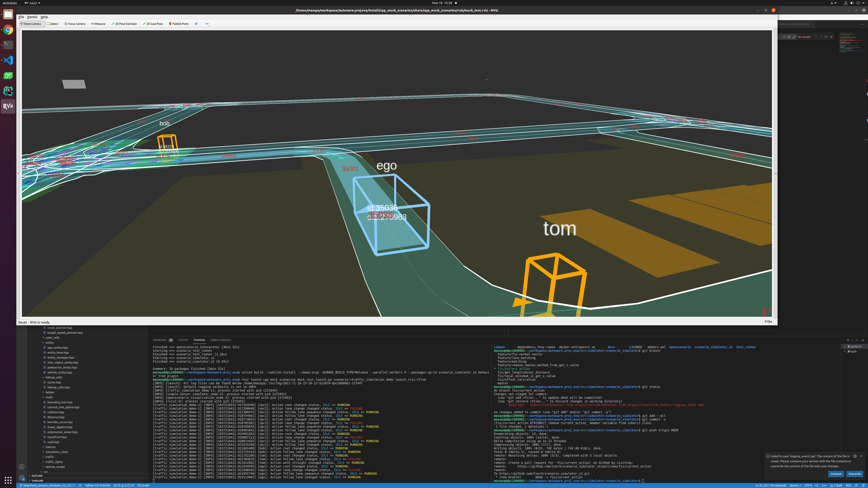Open the Panels menu
The width and height of the screenshot is (868, 488).
[32, 17]
